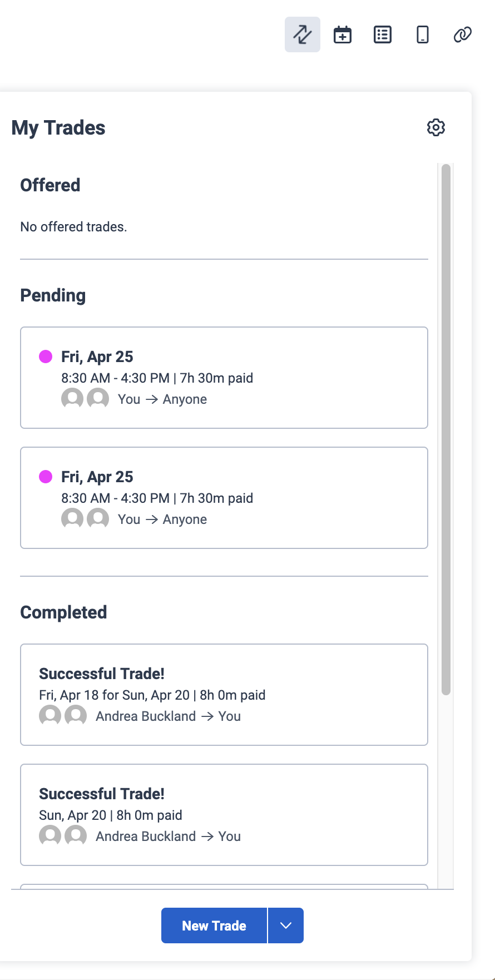
Task: Open second pending Fri, Apr 25 trade
Action: [224, 498]
